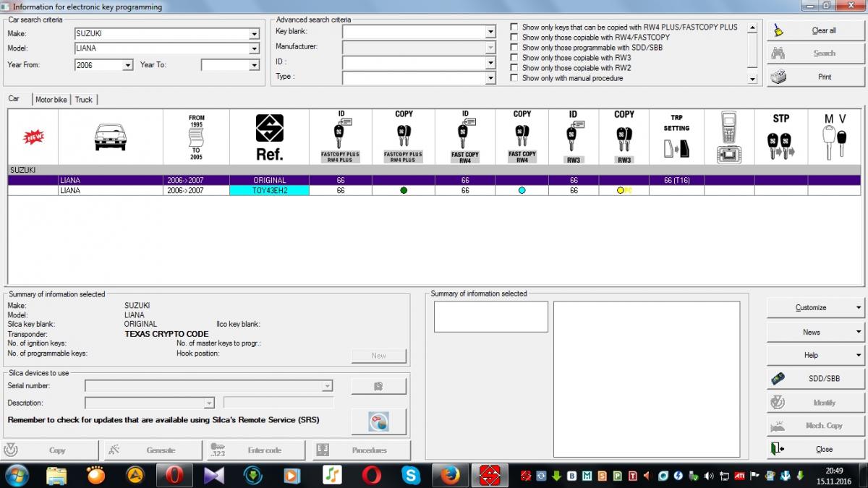This screenshot has height=488, width=868.
Task: Click the NEW starburst column header icon
Action: tap(33, 137)
